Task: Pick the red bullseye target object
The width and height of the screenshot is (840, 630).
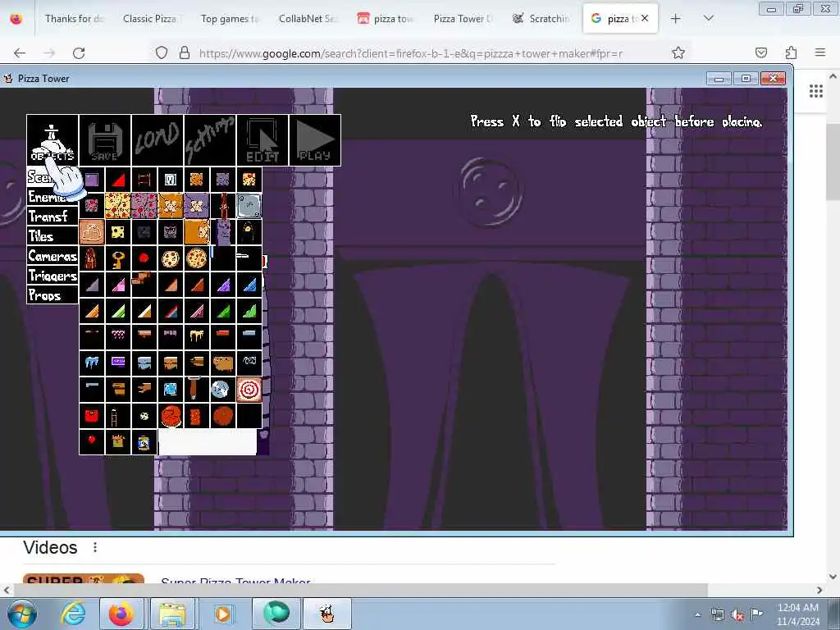Action: pyautogui.click(x=249, y=390)
